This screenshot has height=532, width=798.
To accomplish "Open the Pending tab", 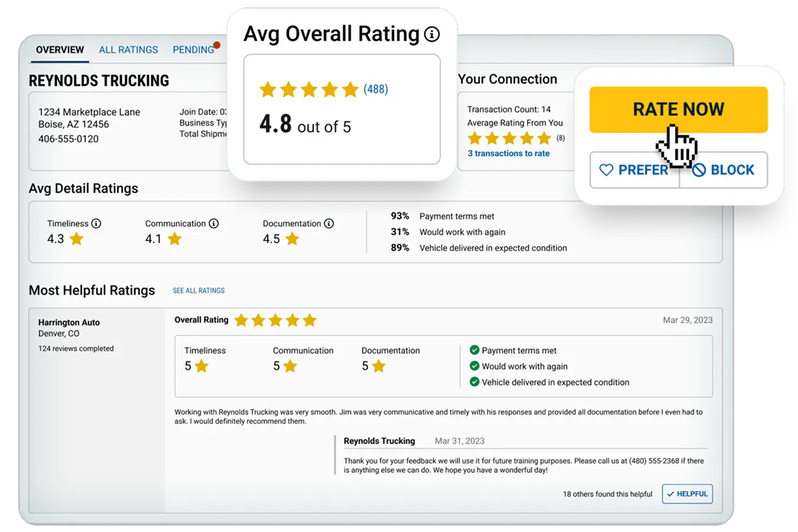I will click(193, 50).
